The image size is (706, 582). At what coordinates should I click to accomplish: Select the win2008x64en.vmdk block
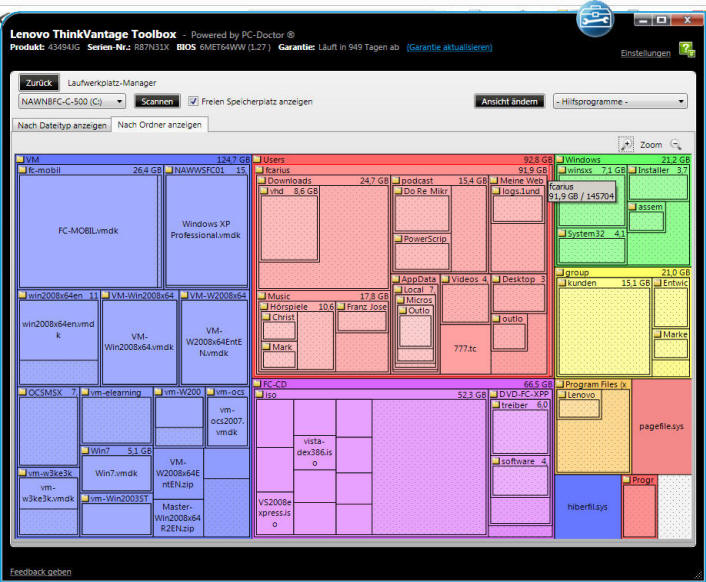pos(59,330)
